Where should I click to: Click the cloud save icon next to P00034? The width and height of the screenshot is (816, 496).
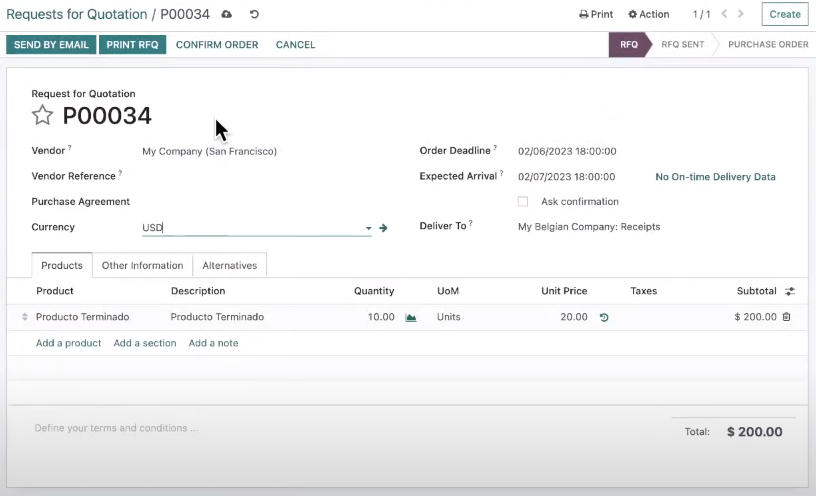coord(227,15)
